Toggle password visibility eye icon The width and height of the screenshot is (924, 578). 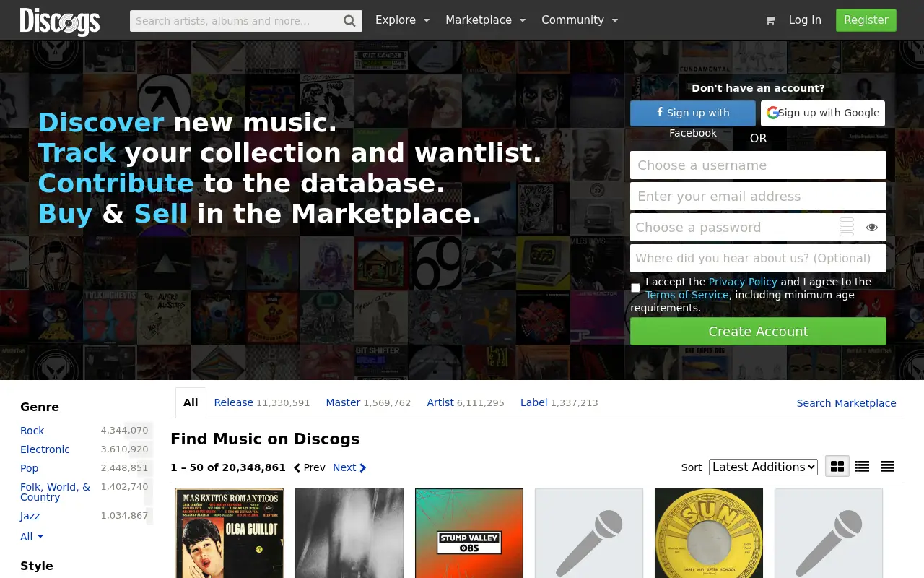pos(872,228)
